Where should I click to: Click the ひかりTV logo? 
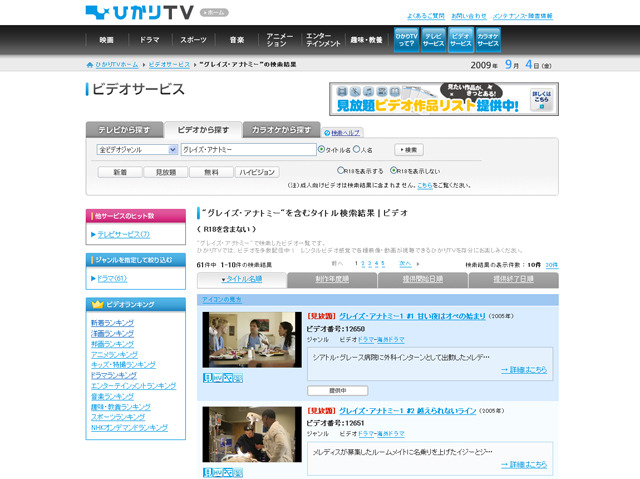140,13
